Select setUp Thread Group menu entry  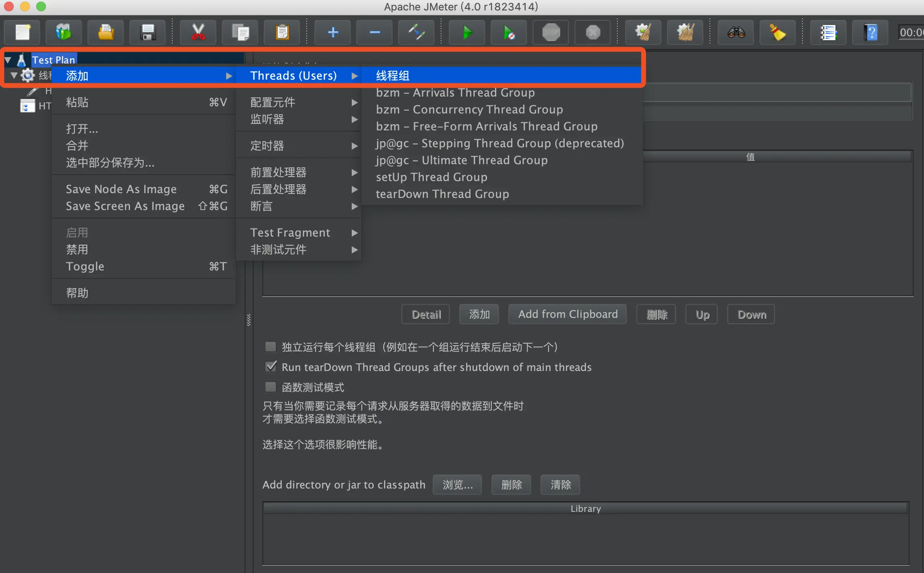coord(431,177)
